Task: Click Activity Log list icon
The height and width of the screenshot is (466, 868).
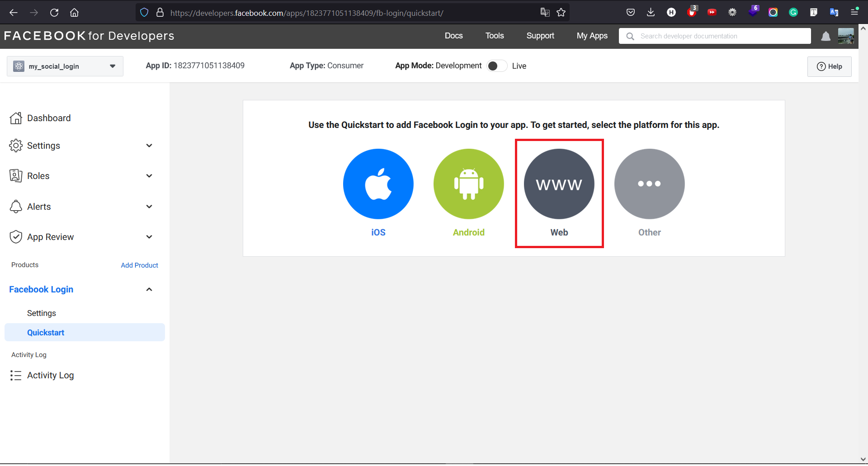Action: [x=16, y=376]
